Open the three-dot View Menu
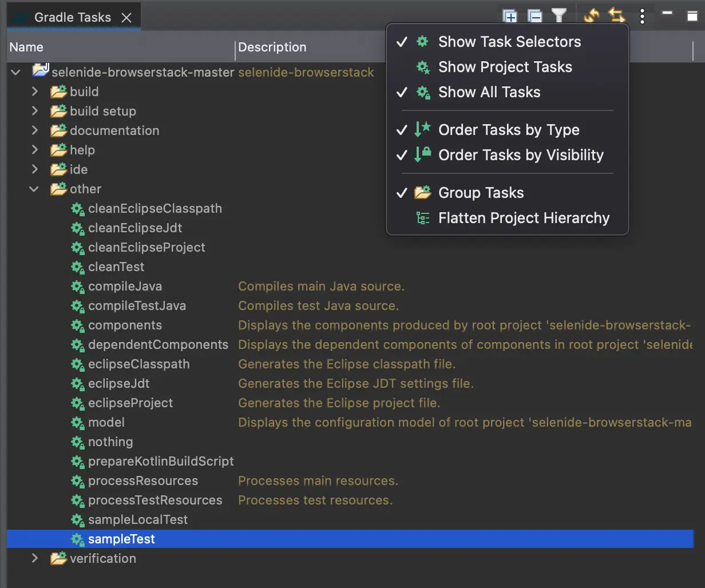This screenshot has height=588, width=705. click(x=642, y=17)
